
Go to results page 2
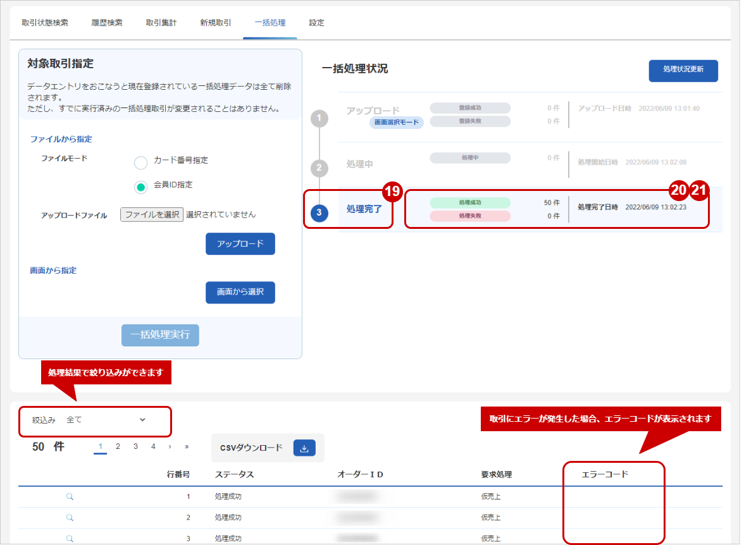118,446
